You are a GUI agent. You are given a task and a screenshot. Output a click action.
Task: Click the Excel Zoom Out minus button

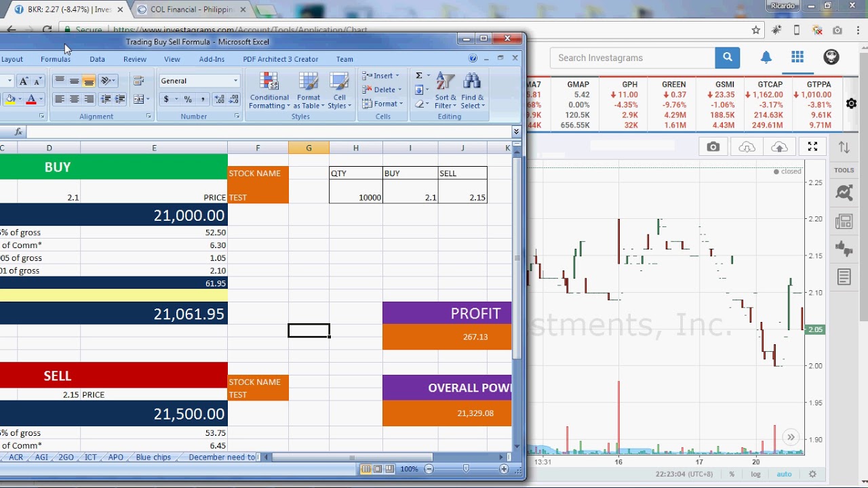[429, 469]
